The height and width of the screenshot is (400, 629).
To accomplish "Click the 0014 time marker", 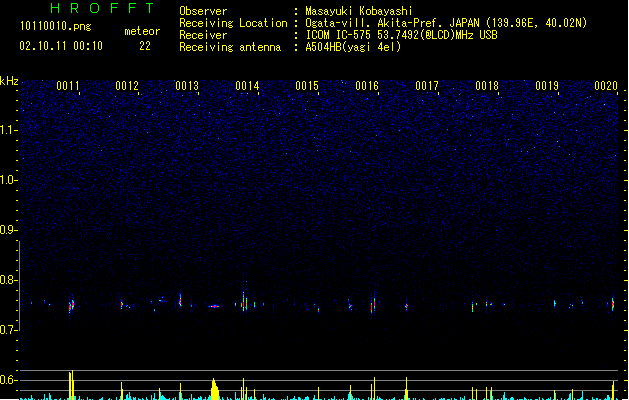I will (x=247, y=86).
